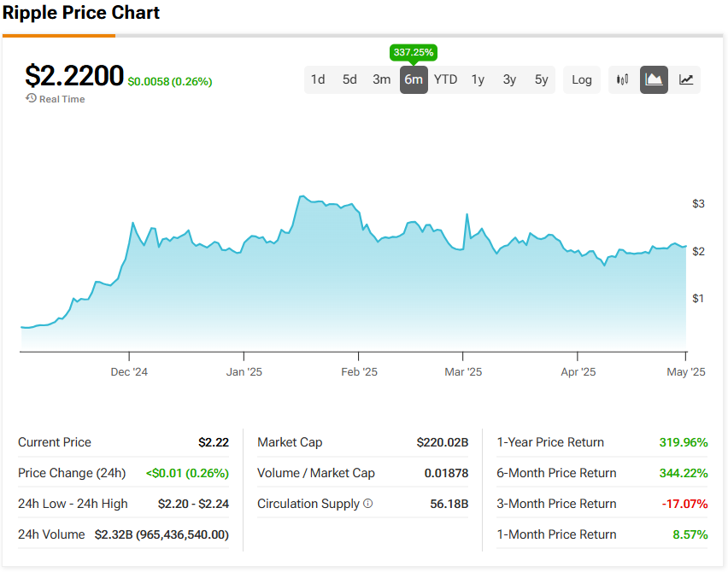Click the Real Time label text
The image size is (728, 572).
[62, 99]
